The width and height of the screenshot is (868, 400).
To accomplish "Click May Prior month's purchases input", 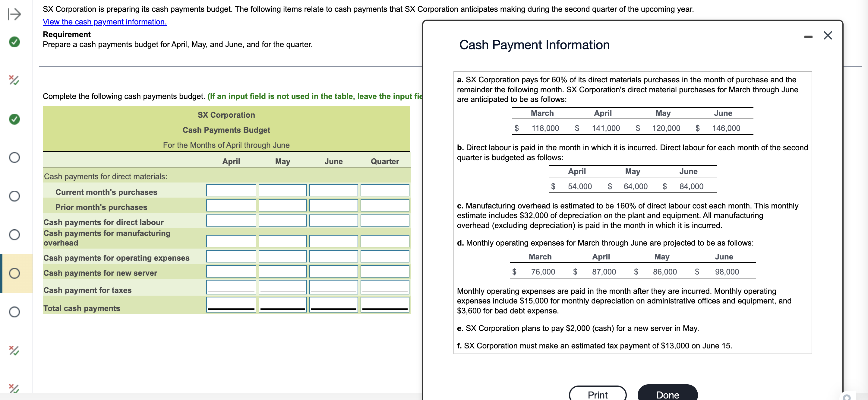I will point(282,206).
